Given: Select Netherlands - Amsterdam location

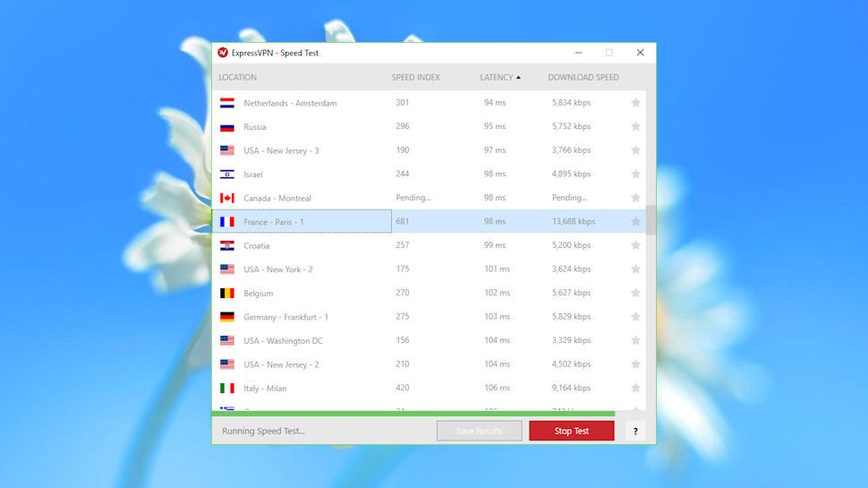Looking at the screenshot, I should [x=429, y=103].
